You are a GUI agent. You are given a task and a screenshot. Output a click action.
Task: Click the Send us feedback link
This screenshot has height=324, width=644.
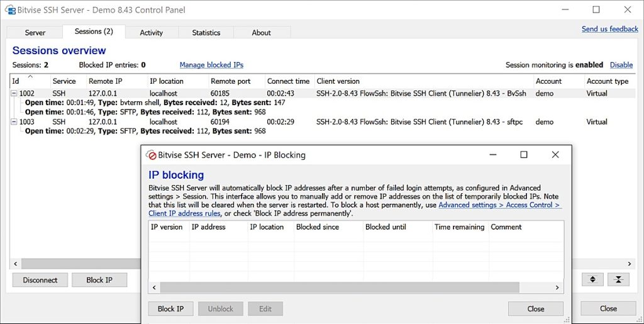click(609, 29)
